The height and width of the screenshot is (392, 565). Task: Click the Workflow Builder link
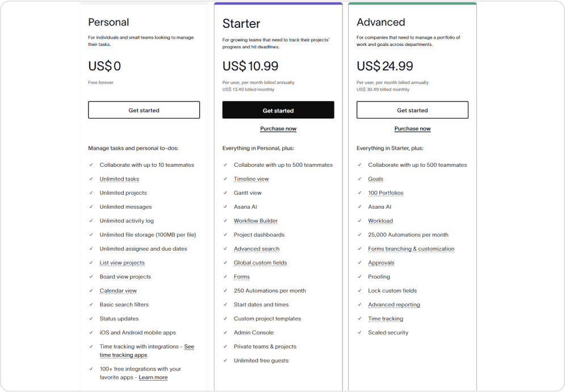(256, 221)
